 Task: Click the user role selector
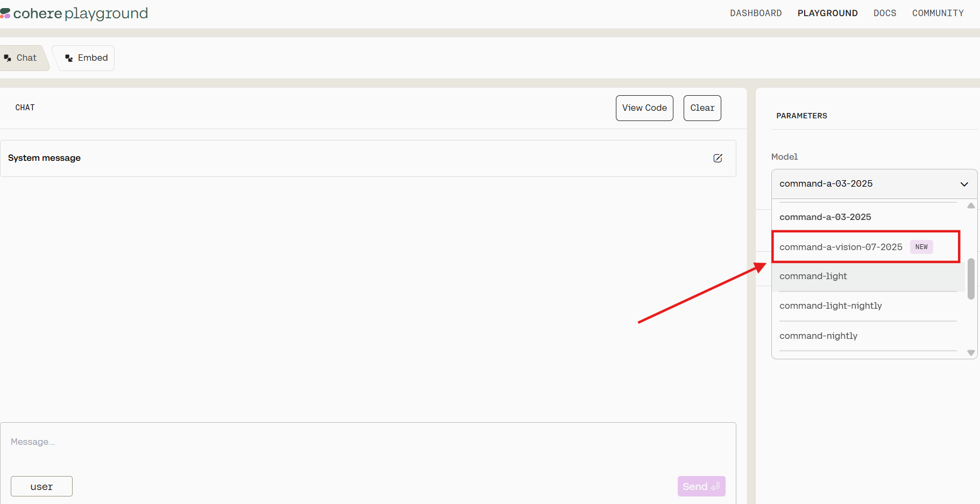41,486
